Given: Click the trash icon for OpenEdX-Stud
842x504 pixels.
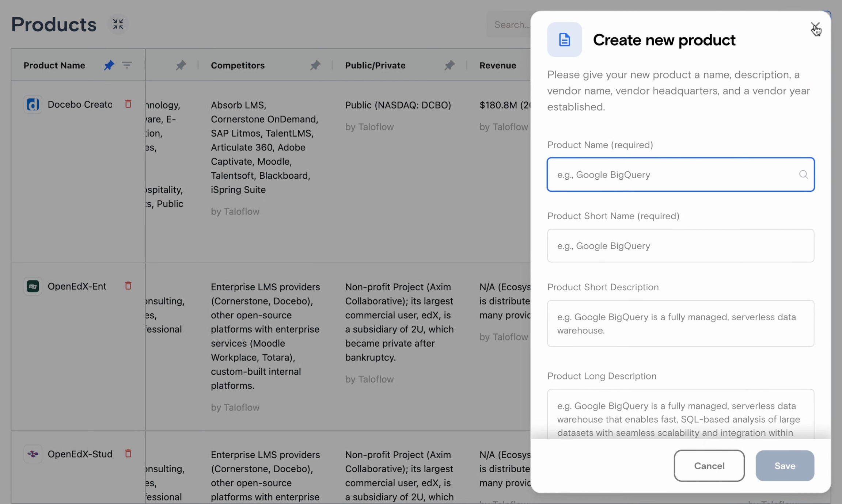Looking at the screenshot, I should pos(128,454).
